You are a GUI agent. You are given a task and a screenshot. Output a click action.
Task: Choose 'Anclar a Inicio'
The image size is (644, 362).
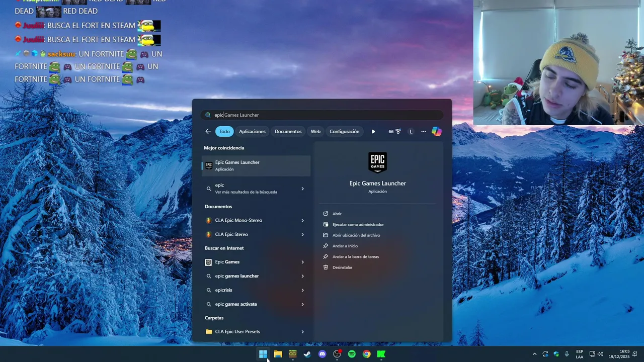345,246
